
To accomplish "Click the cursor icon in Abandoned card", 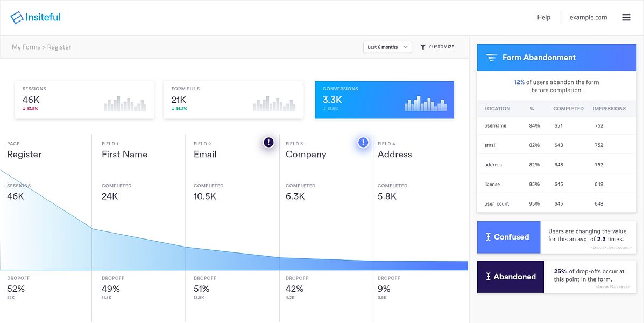I will (489, 277).
